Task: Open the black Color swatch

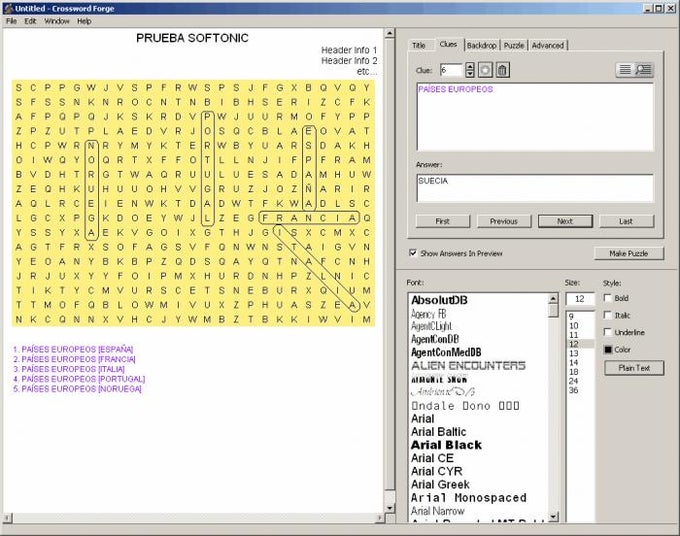Action: (608, 350)
